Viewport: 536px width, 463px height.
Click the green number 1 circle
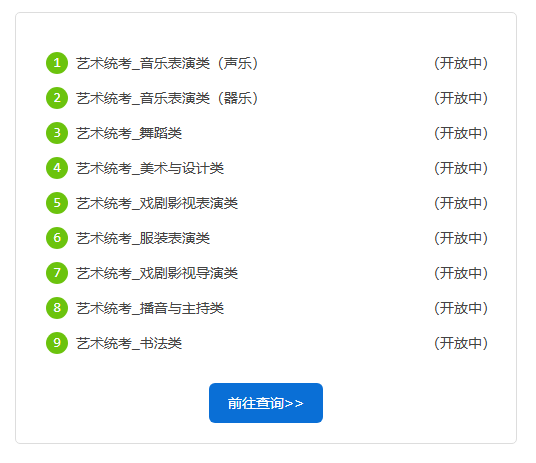(57, 63)
